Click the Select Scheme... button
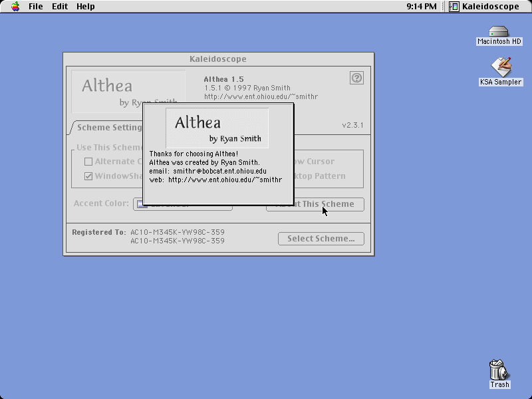The image size is (532, 399). click(x=321, y=239)
